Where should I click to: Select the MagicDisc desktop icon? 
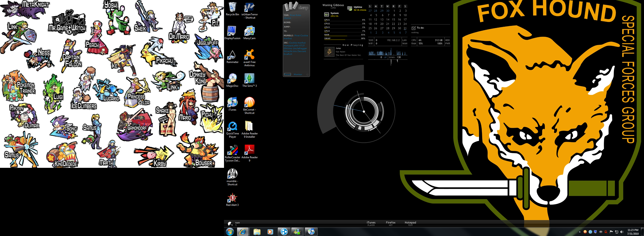coord(232,80)
